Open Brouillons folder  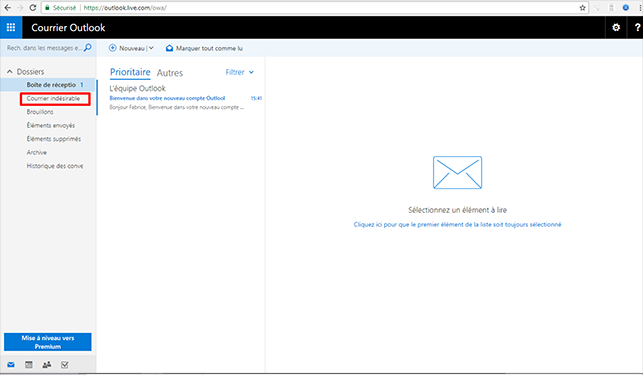pos(40,112)
